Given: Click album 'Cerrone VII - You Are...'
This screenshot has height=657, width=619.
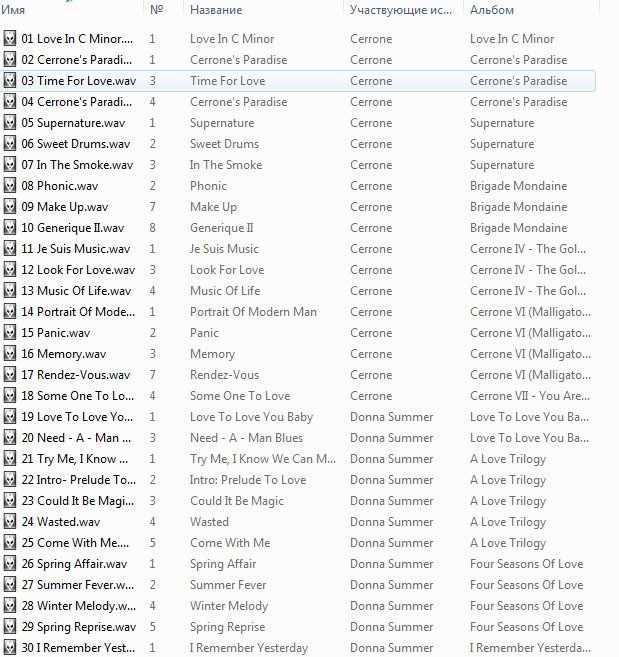Looking at the screenshot, I should coord(530,396).
